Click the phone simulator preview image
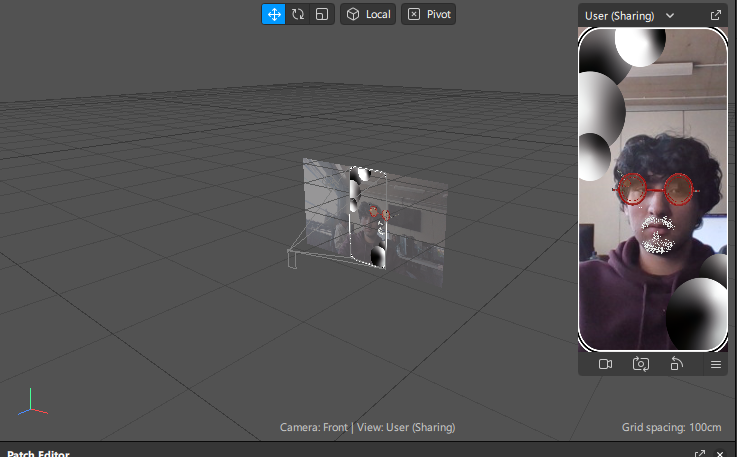 [653, 189]
